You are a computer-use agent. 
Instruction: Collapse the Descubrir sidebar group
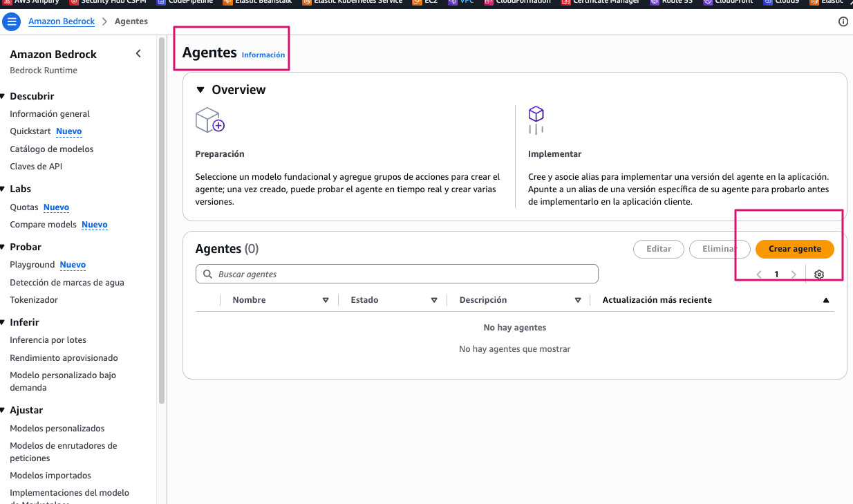pos(3,96)
